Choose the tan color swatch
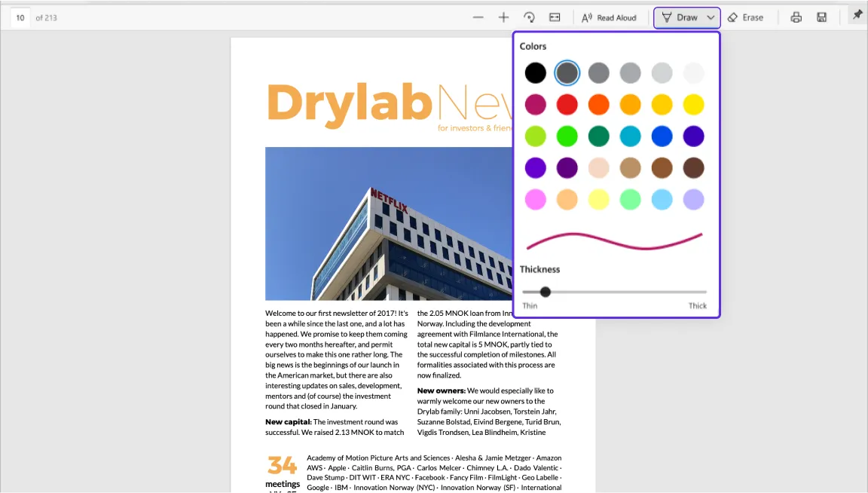Image resolution: width=868 pixels, height=493 pixels. pyautogui.click(x=630, y=168)
